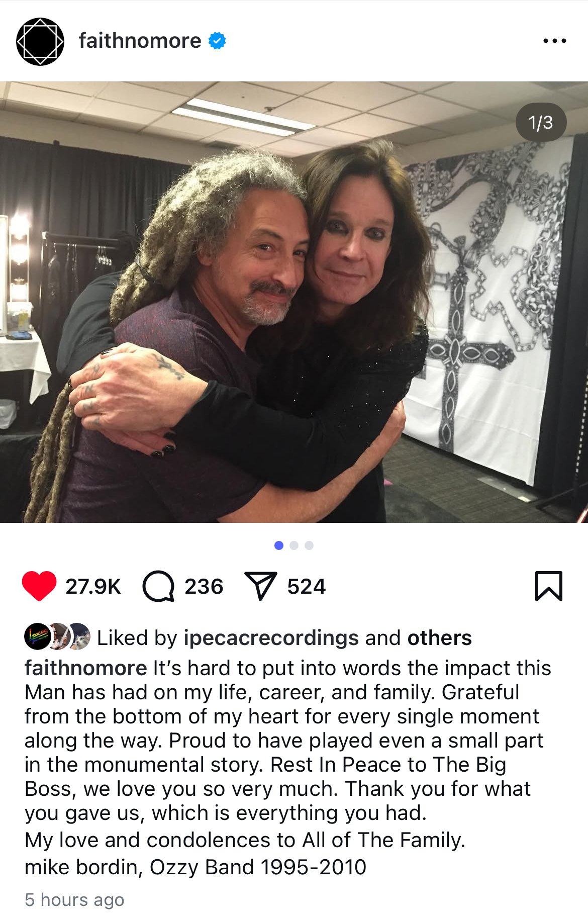Tap the blue verified badge
Viewport: 588px width, 920px height.
click(x=217, y=41)
